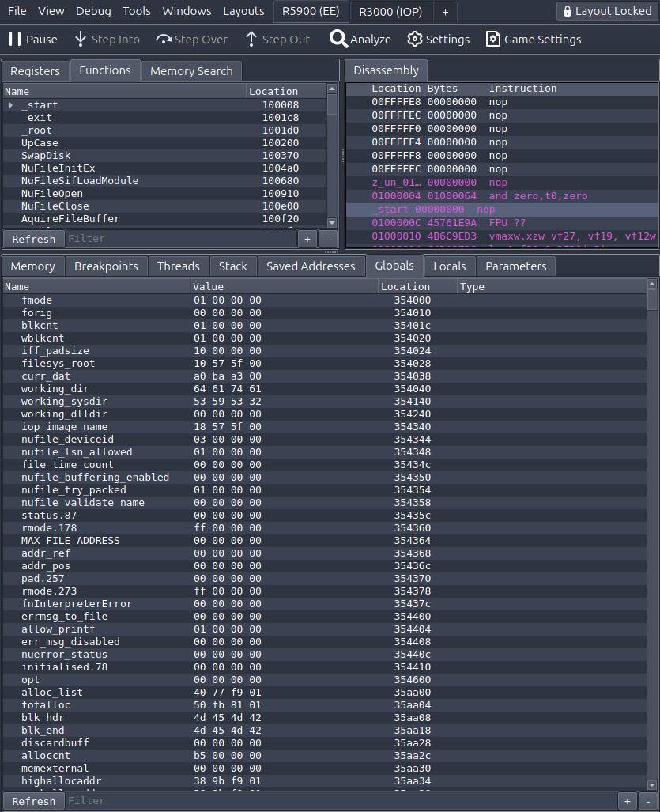660x812 pixels.
Task: Switch to the R3000 (IOP) layout tab
Action: [x=390, y=12]
